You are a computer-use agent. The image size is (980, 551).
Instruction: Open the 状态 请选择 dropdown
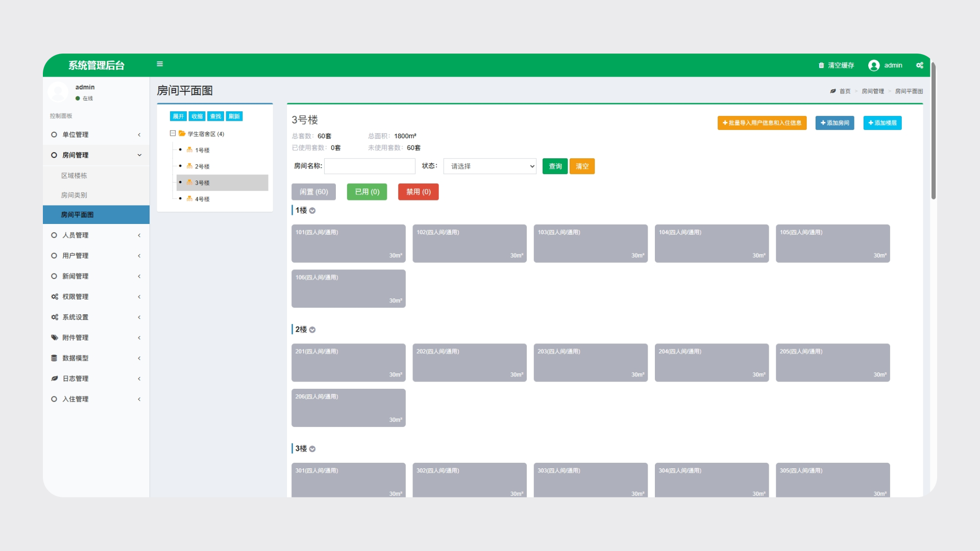(489, 166)
